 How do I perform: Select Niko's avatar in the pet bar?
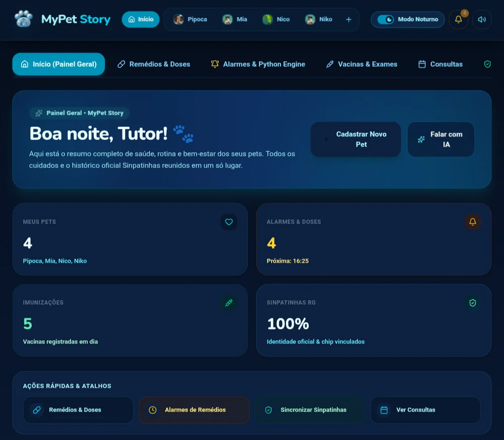[x=310, y=19]
